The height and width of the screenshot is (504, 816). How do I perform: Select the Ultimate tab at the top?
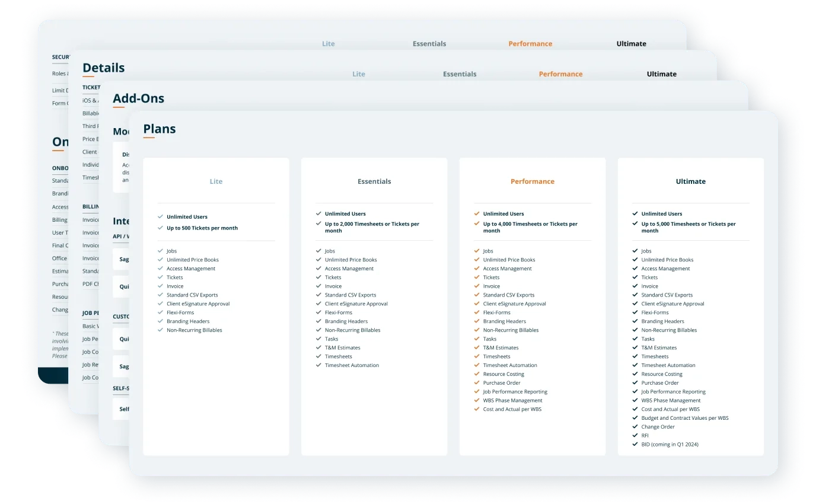[631, 43]
